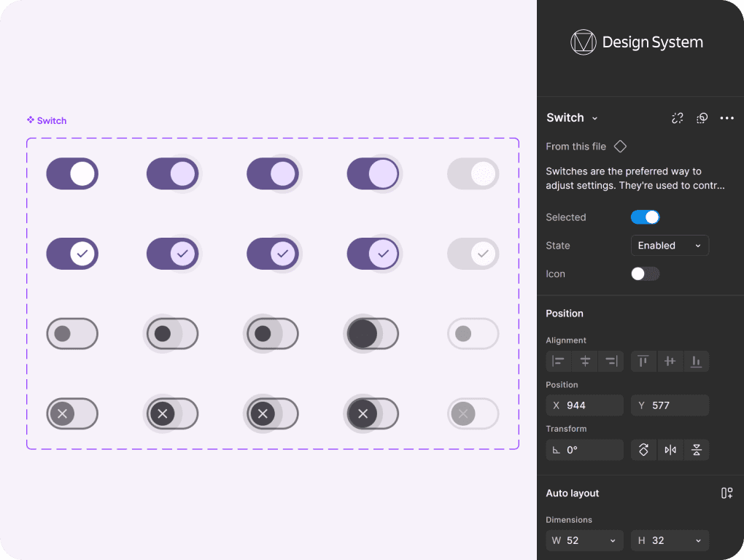Screen dimensions: 744x560
Task: Select the pressed unselected switch with large dark knob
Action: (x=371, y=334)
